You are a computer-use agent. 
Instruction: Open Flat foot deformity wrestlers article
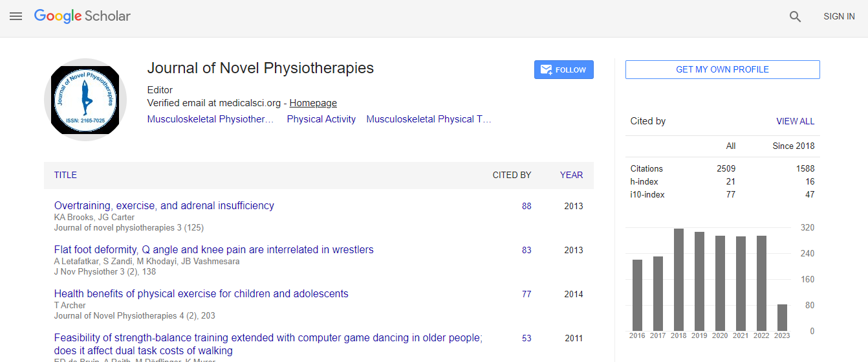(213, 249)
